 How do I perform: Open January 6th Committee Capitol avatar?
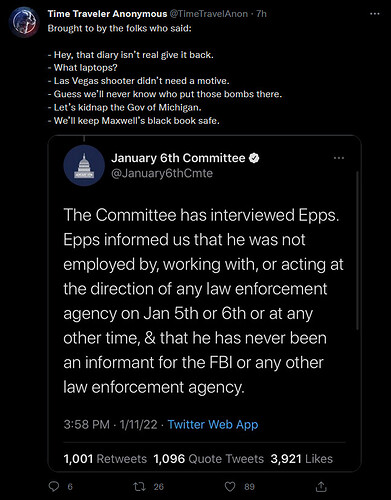coord(84,165)
